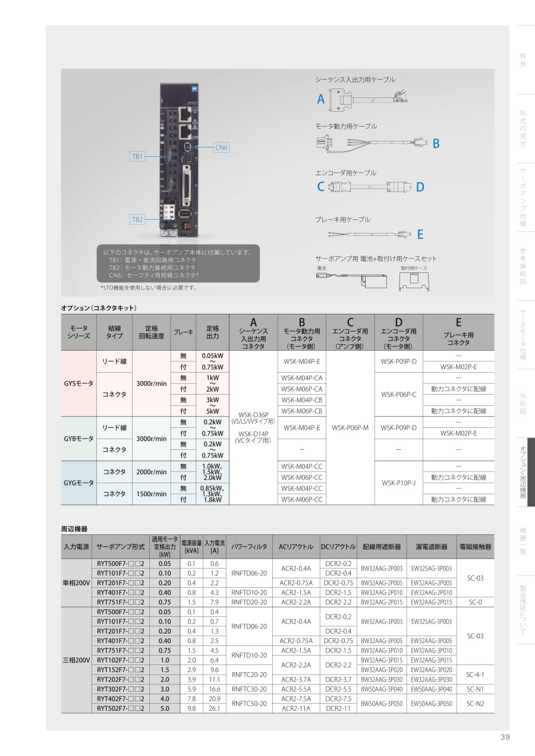Click the RNFTC50-20 power filter cell

(x=248, y=704)
